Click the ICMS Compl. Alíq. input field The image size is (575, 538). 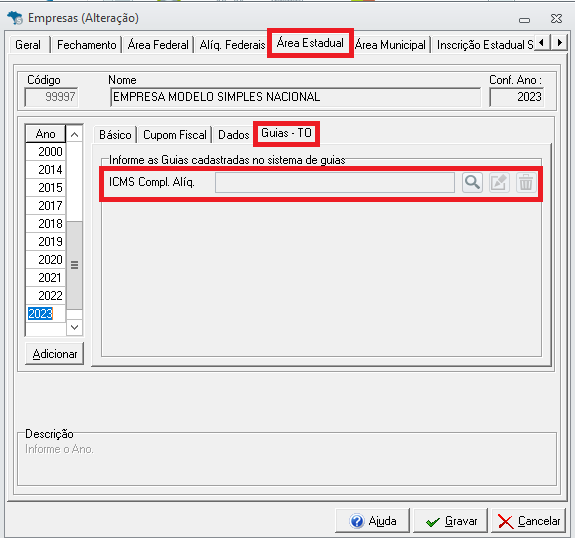point(335,182)
